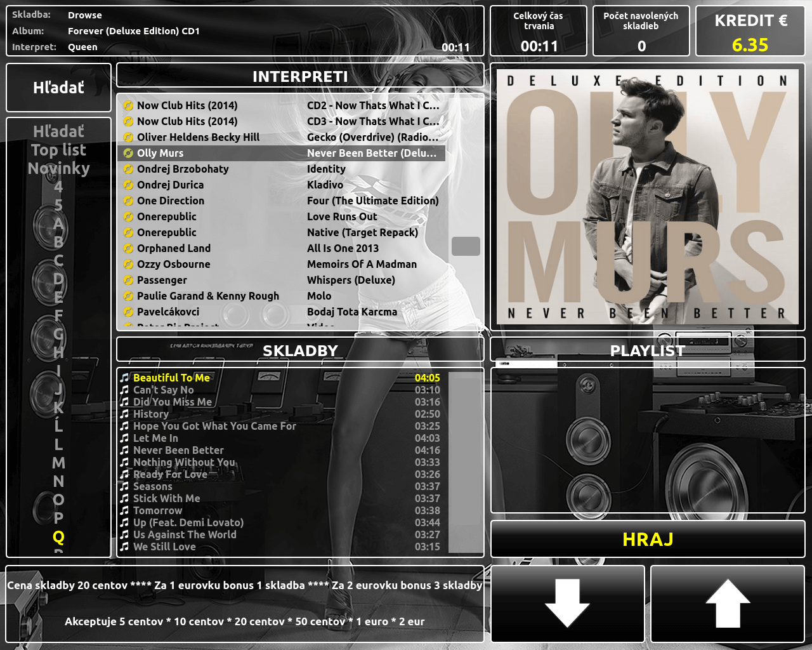Viewport: 812px width, 650px height.
Task: Click the music note icon next to Seasons
Action: point(124,486)
